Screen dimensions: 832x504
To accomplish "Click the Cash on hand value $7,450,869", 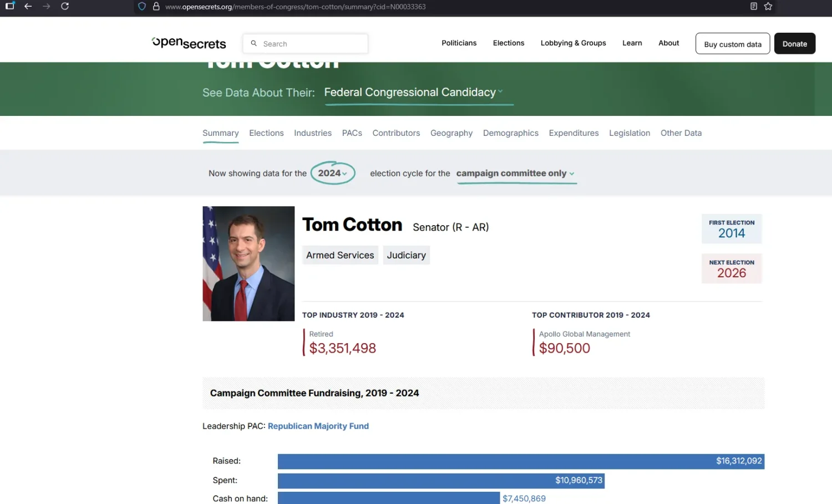I will click(524, 498).
